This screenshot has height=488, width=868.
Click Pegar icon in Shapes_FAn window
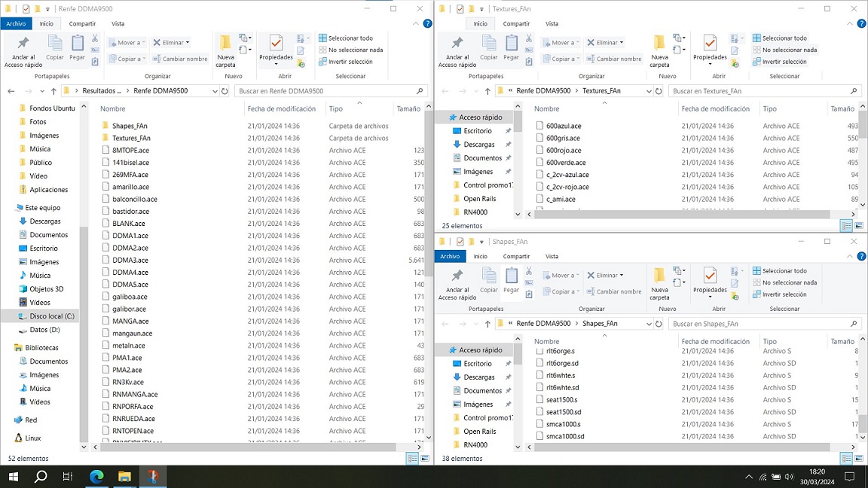[511, 280]
